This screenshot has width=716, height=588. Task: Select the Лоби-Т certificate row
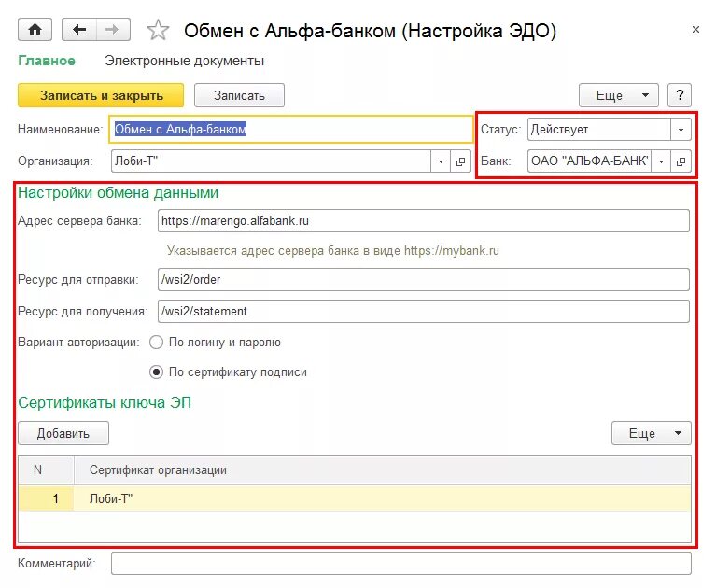pos(355,498)
